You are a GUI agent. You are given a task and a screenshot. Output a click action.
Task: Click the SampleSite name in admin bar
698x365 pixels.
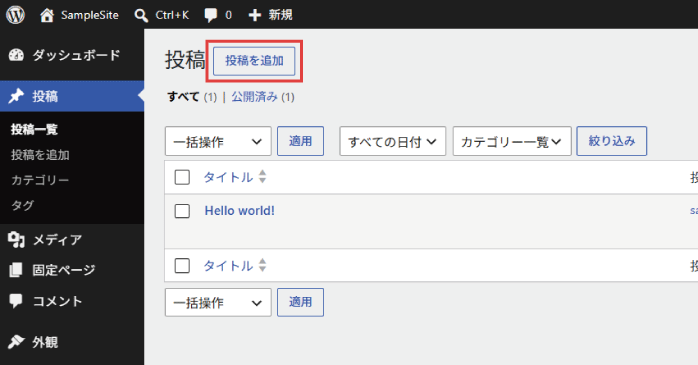90,15
